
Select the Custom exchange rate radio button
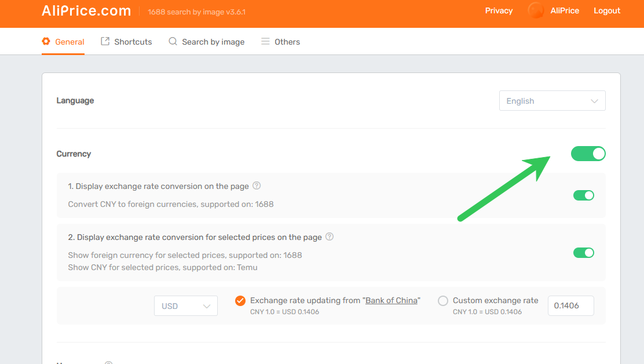pyautogui.click(x=443, y=301)
